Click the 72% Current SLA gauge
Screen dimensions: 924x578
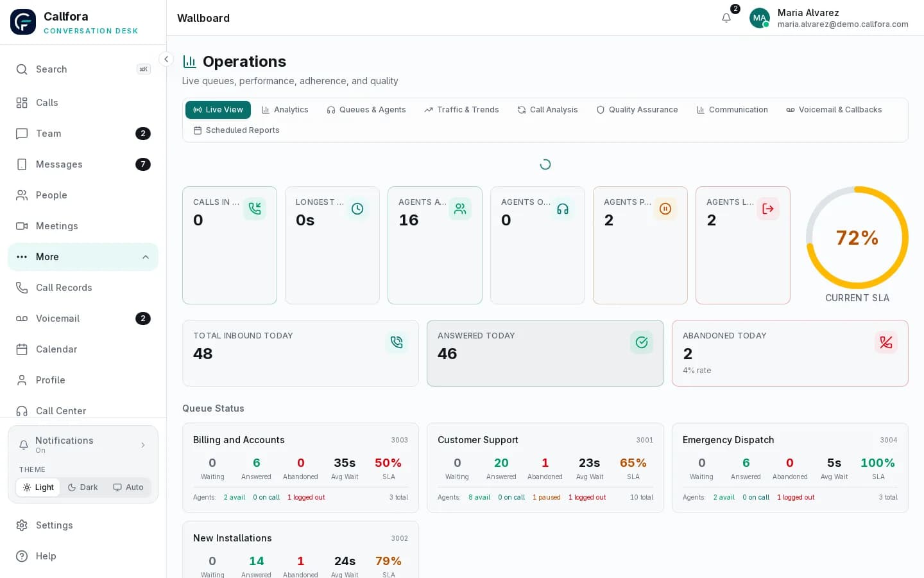click(857, 238)
